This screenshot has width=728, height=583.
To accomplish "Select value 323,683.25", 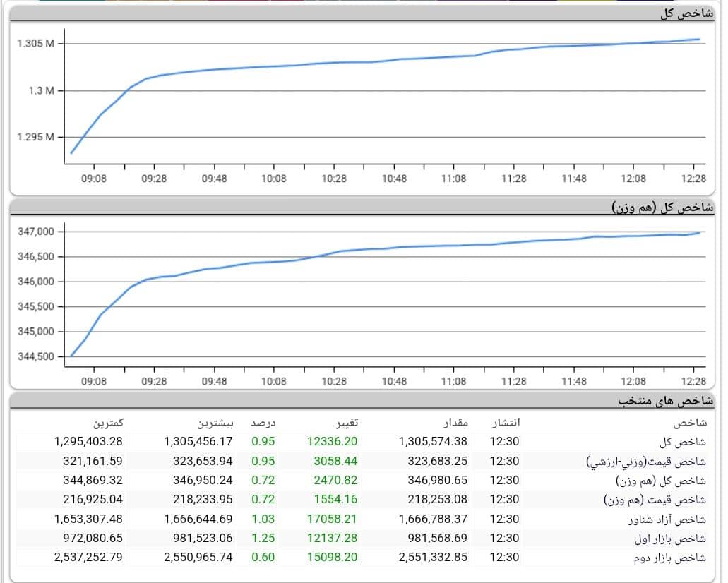I will point(437,462).
